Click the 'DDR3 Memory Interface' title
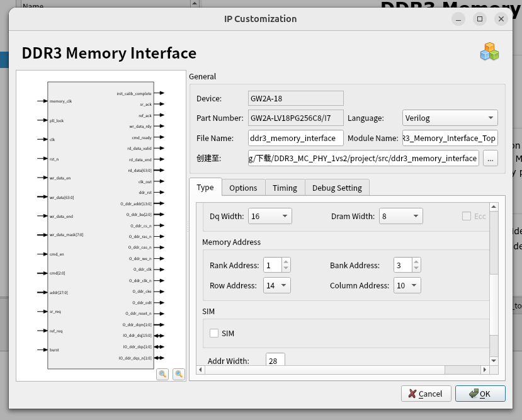Screen dimensions: 522x420 [x=109, y=53]
